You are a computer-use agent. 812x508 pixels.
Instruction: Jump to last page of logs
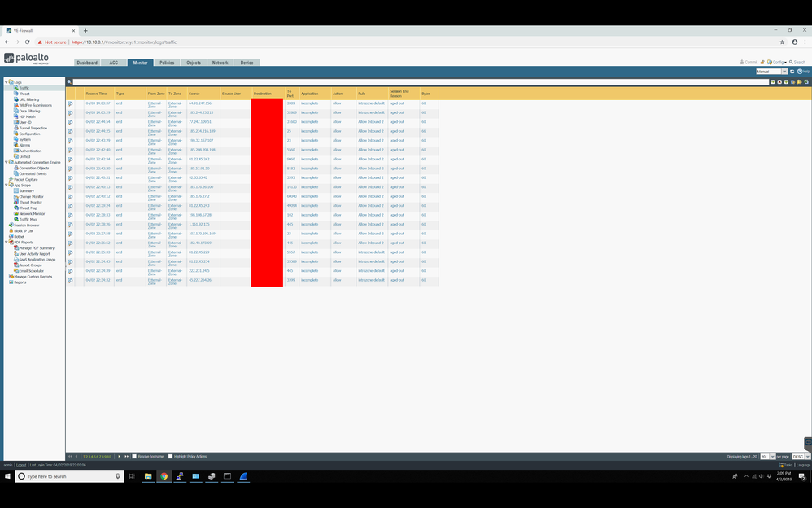126,457
